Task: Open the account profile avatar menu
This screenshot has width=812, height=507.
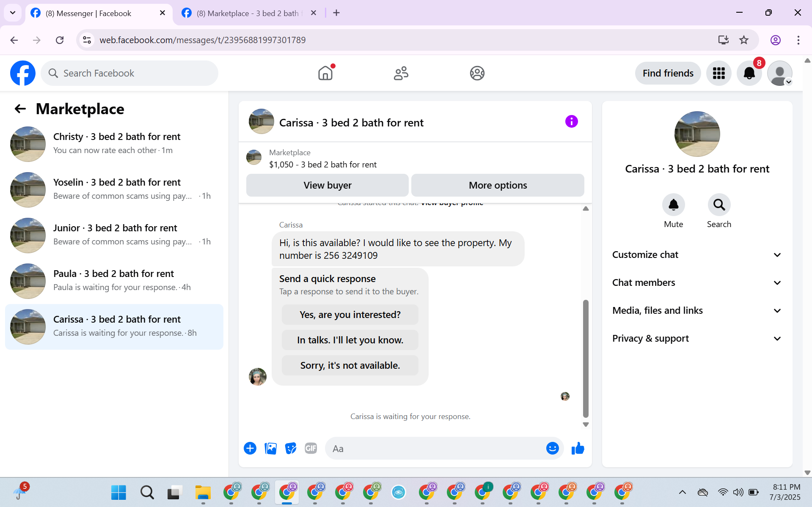Action: (780, 73)
